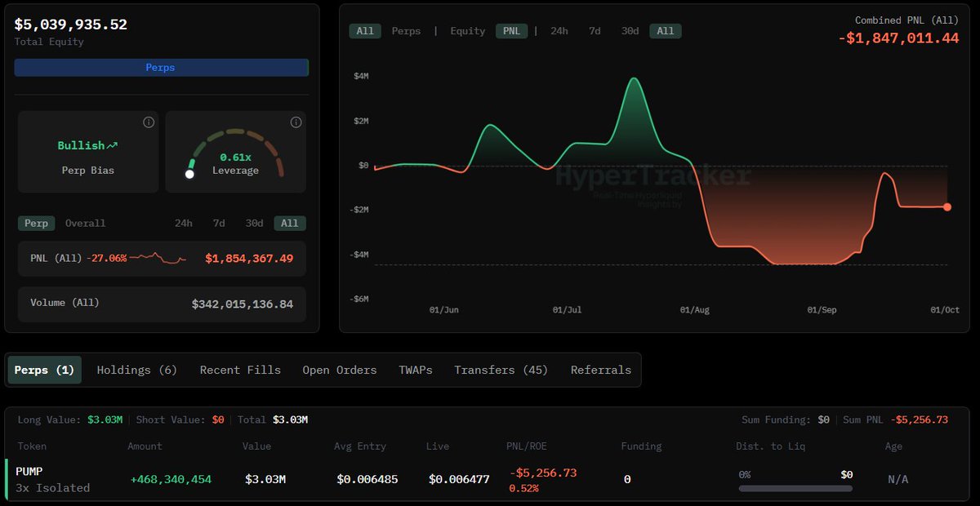Image resolution: width=980 pixels, height=506 pixels.
Task: Open the TWAPs tab
Action: [416, 370]
